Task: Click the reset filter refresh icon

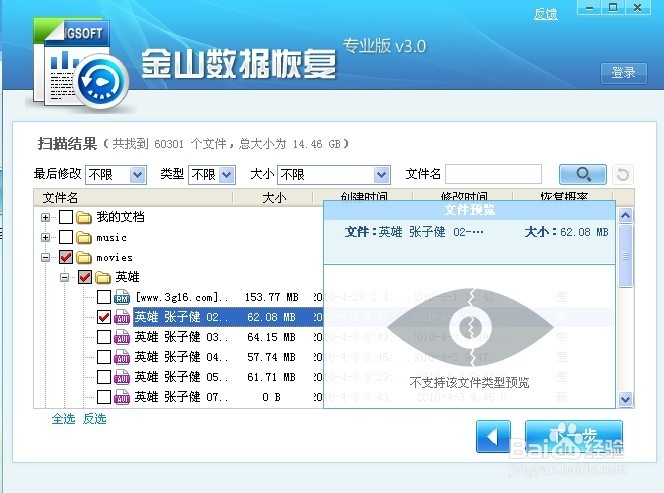Action: [622, 174]
